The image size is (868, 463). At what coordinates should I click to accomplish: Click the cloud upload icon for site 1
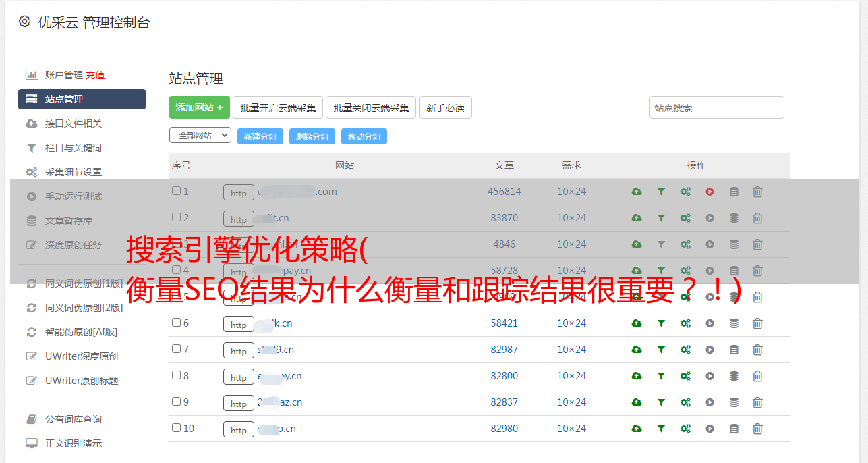coord(637,192)
